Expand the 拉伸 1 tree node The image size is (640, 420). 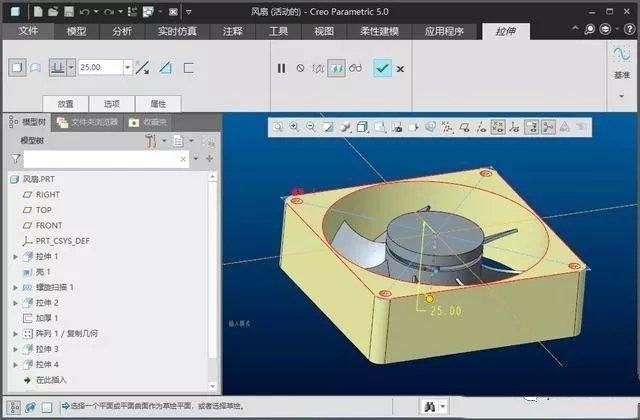(x=15, y=257)
